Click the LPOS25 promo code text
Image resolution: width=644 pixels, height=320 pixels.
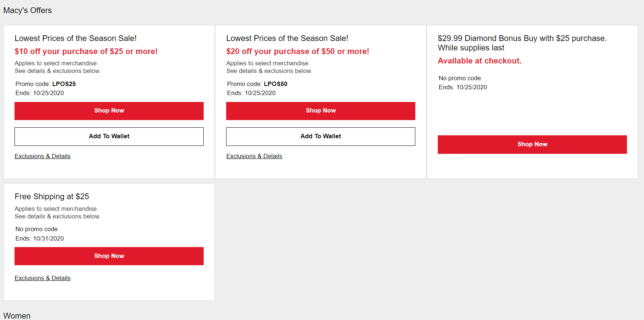[x=64, y=84]
